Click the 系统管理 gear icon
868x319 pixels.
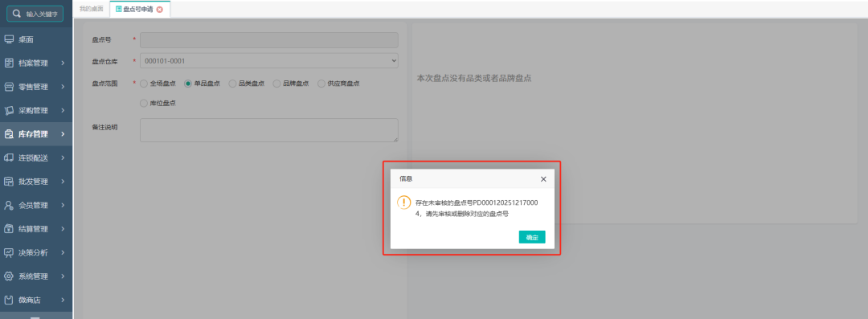pyautogui.click(x=9, y=276)
